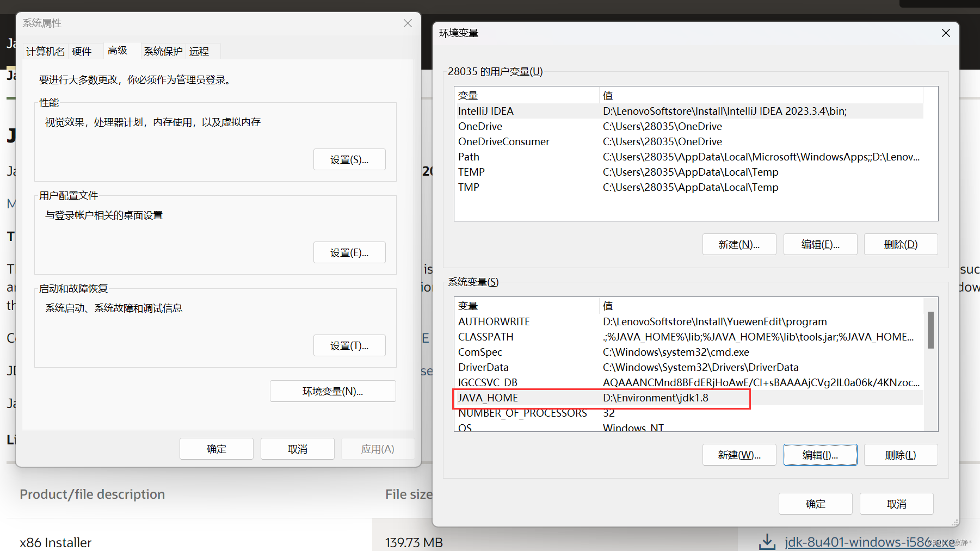Select OneDrive user variable row
The width and height of the screenshot is (980, 551).
(x=689, y=126)
